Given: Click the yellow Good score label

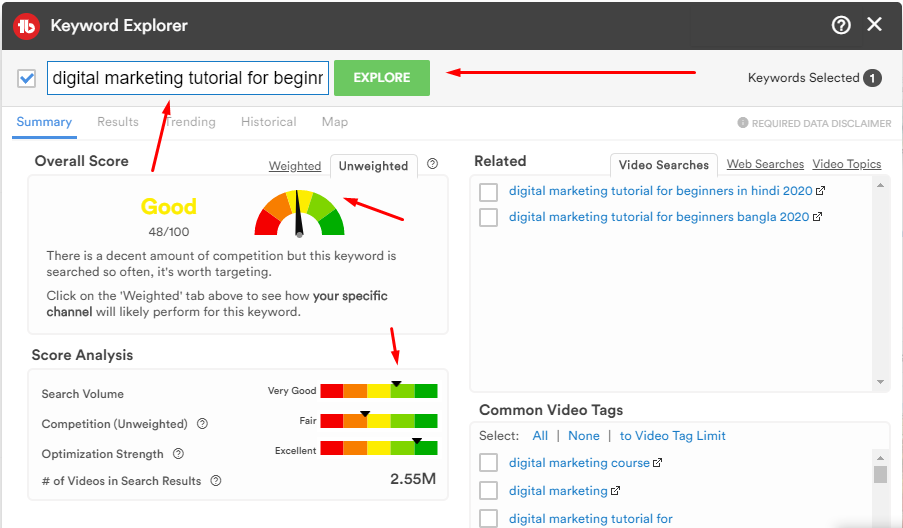Looking at the screenshot, I should pyautogui.click(x=169, y=206).
